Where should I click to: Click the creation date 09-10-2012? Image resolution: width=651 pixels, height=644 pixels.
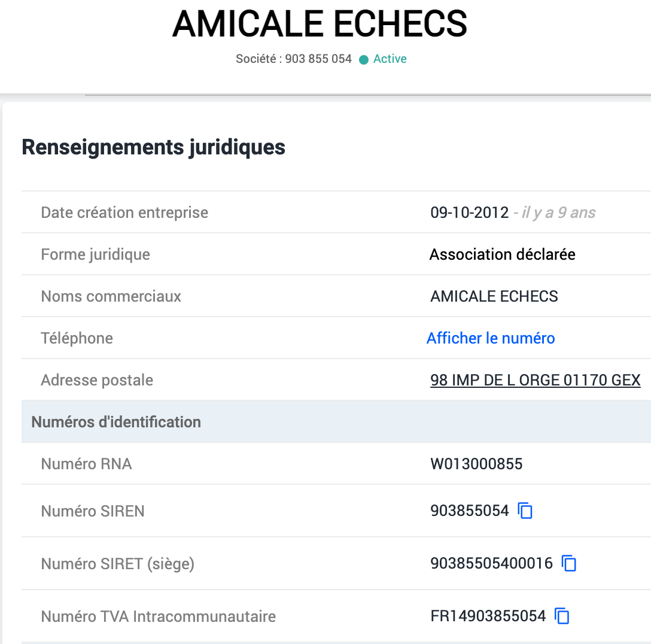click(470, 212)
